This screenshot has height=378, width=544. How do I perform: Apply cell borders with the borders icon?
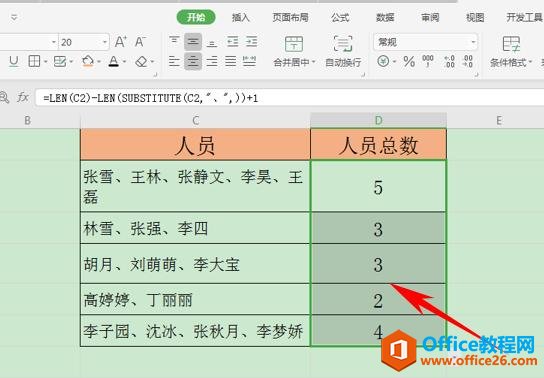(34, 62)
